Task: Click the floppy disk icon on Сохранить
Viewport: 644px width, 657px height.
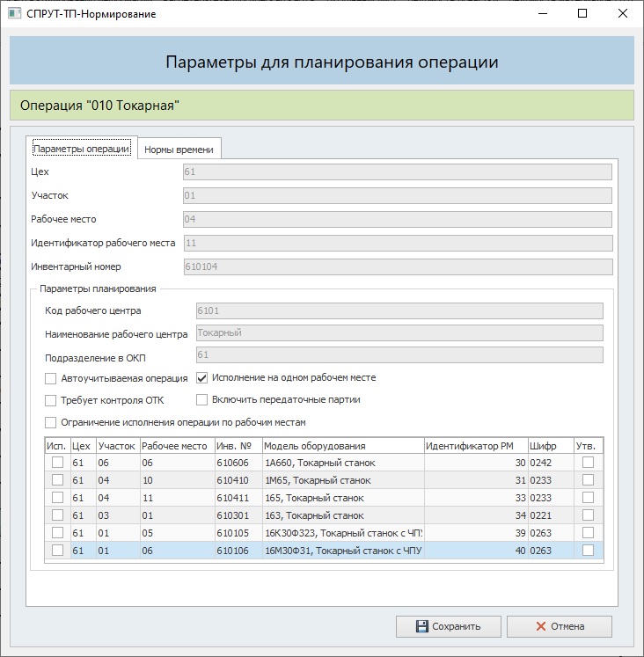Action: click(x=421, y=626)
